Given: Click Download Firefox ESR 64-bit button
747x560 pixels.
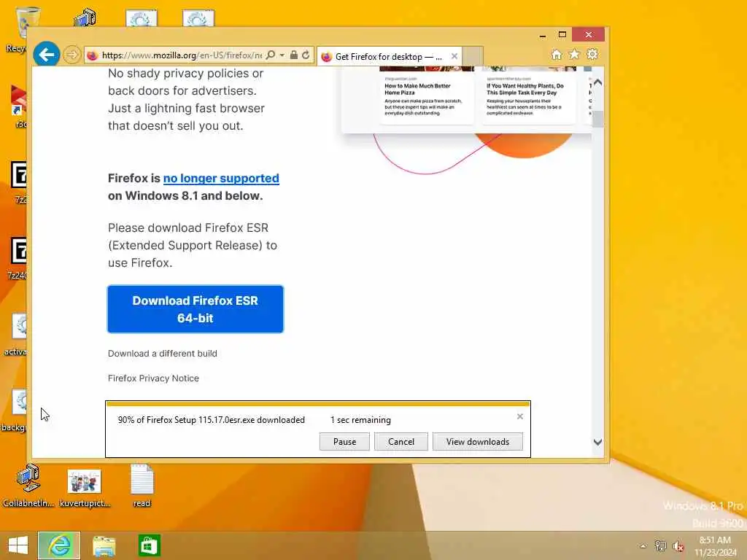Looking at the screenshot, I should (x=196, y=309).
